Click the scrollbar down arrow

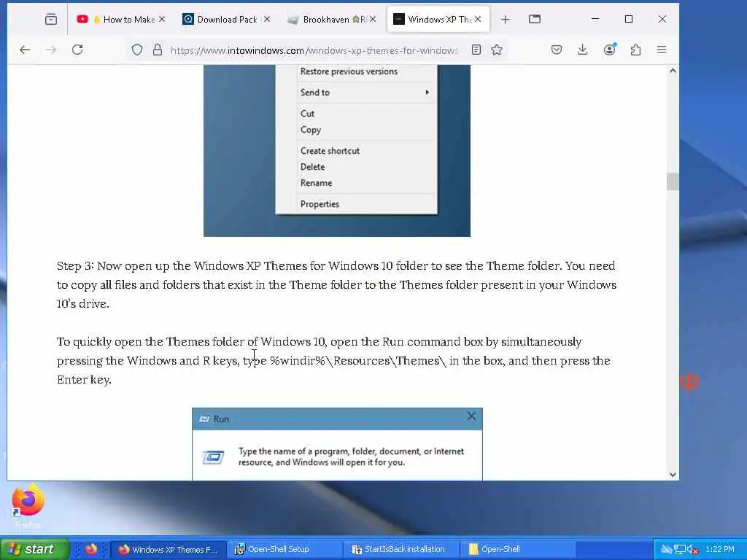tap(673, 474)
